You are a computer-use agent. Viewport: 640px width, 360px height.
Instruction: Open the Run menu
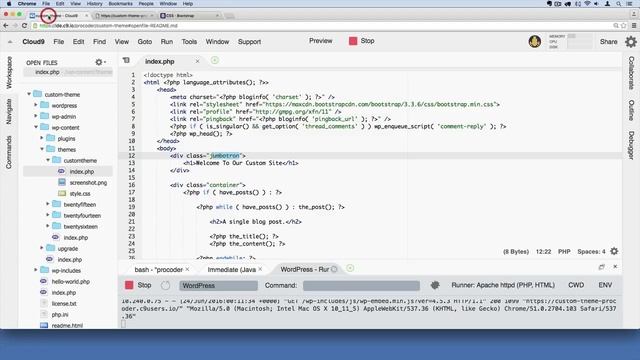pyautogui.click(x=167, y=42)
